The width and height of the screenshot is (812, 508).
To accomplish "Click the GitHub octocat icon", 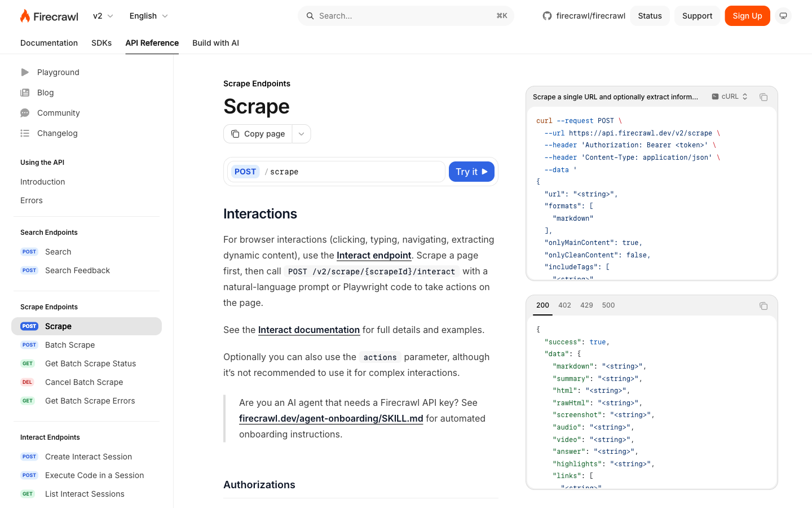I will point(547,16).
